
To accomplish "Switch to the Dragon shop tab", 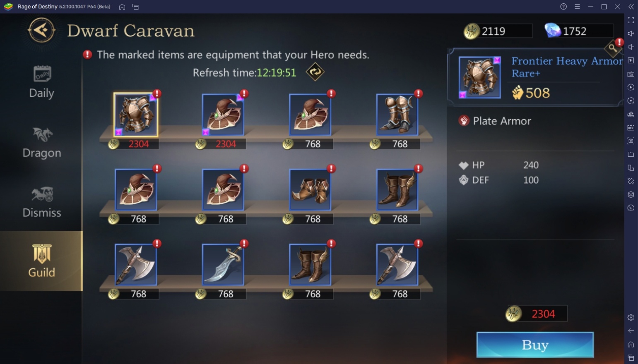I will (41, 142).
